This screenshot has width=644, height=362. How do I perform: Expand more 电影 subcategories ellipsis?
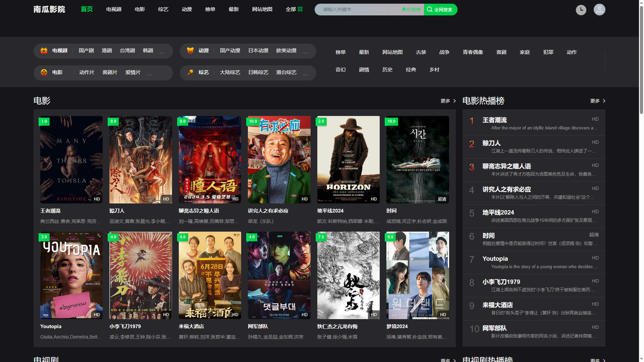[149, 73]
